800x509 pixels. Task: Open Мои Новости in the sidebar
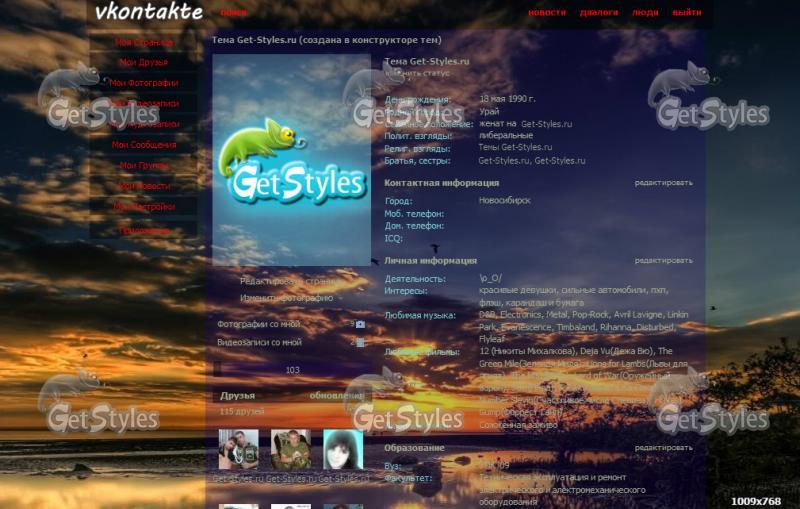click(x=144, y=186)
